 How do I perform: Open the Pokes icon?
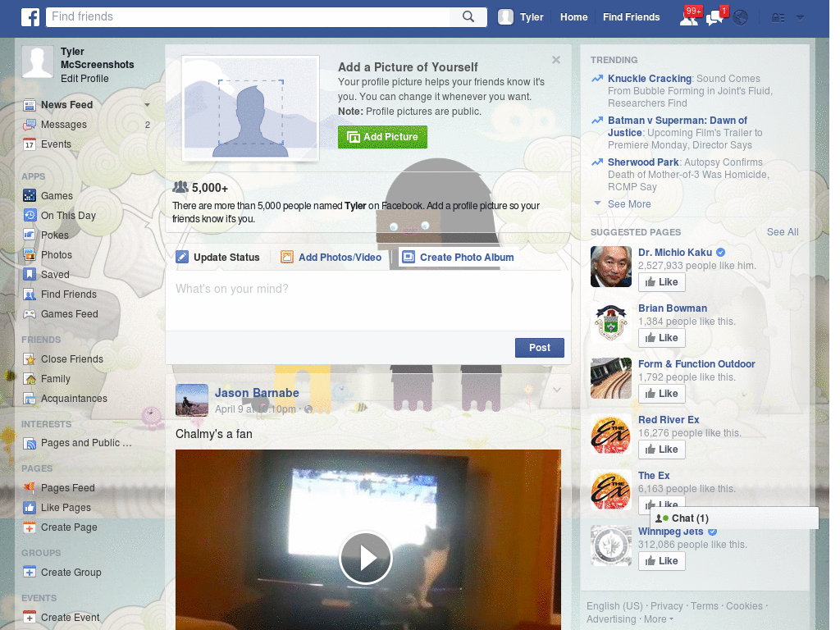30,235
